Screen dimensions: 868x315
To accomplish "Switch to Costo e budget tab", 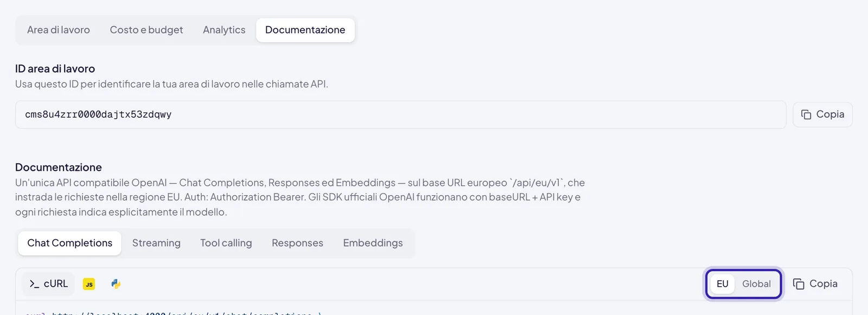I will [x=146, y=30].
